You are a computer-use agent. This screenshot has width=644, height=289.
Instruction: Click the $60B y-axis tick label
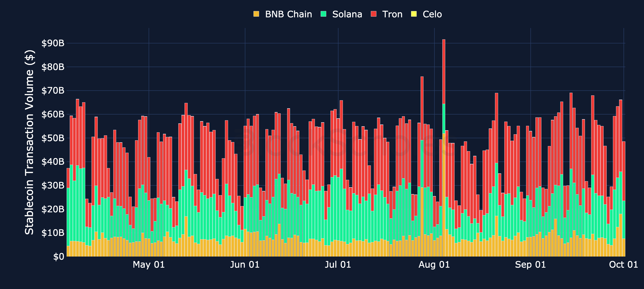click(x=53, y=114)
